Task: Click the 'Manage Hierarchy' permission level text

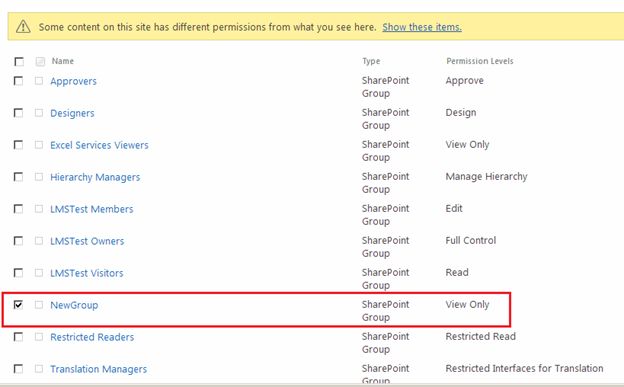Action: coord(486,176)
